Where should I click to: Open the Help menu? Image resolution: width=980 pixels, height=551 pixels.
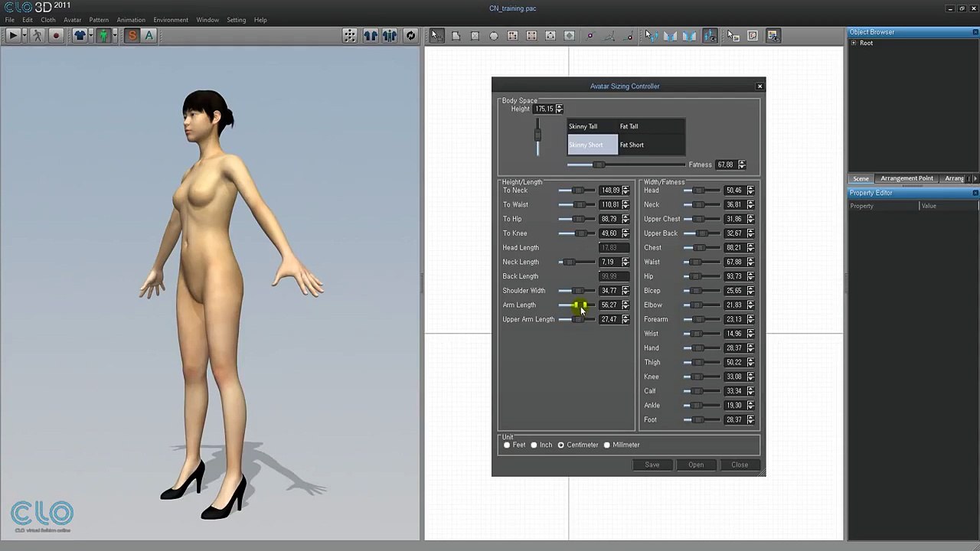tap(260, 20)
